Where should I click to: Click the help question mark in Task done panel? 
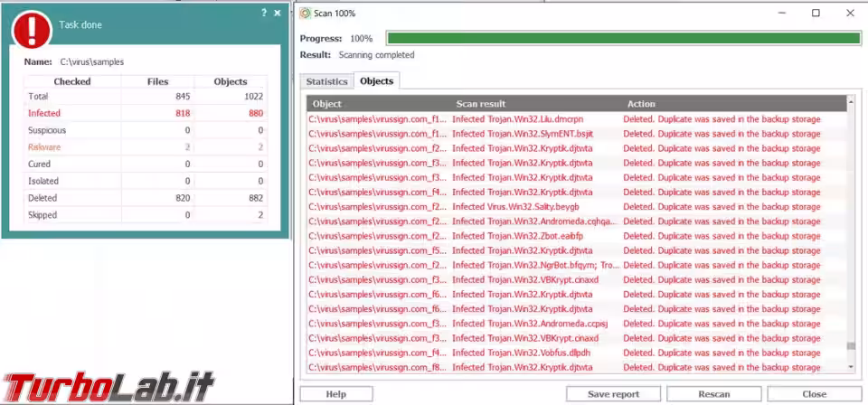click(x=263, y=13)
